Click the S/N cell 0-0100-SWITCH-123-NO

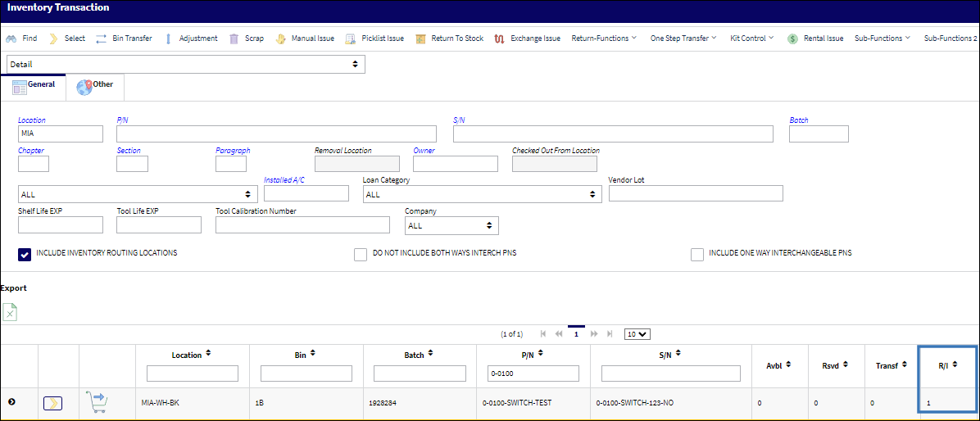pos(635,404)
